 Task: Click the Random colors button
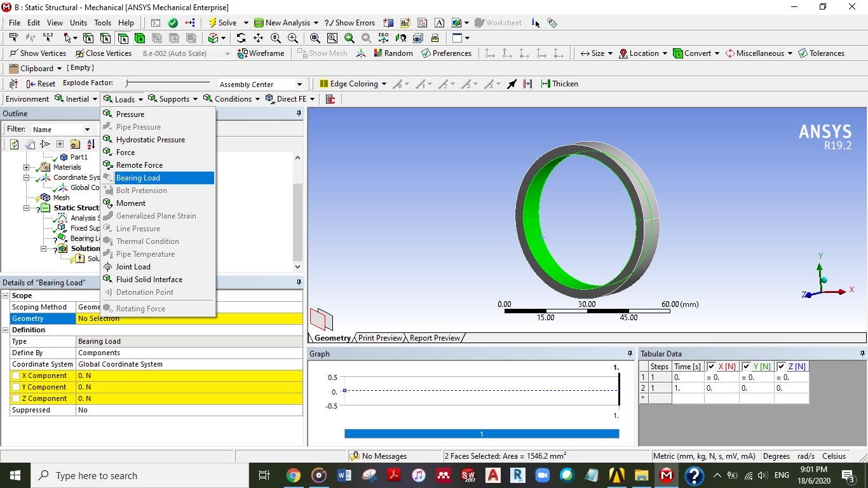393,53
